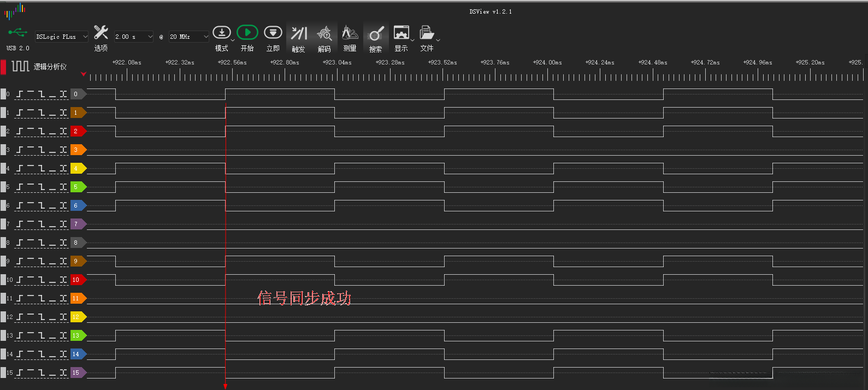Set falling edge trigger on channel 1
Image resolution: width=868 pixels, height=390 pixels.
[x=42, y=113]
